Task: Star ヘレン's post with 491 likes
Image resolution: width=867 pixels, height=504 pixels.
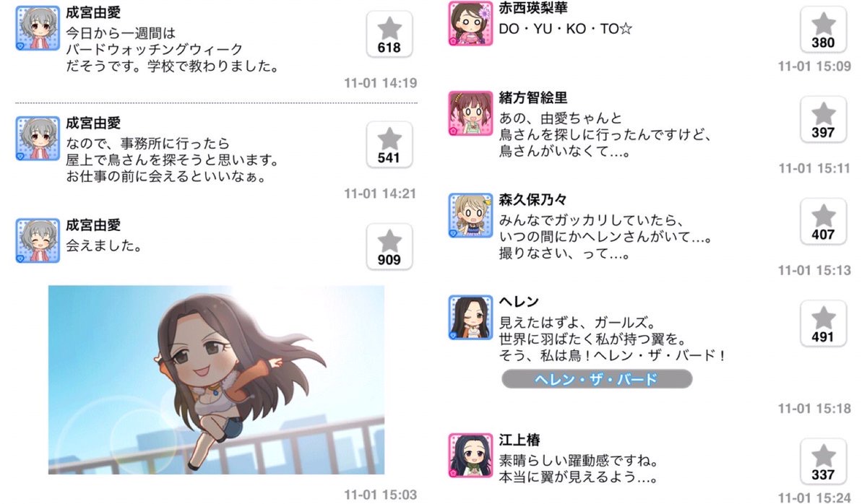Action: tap(823, 323)
